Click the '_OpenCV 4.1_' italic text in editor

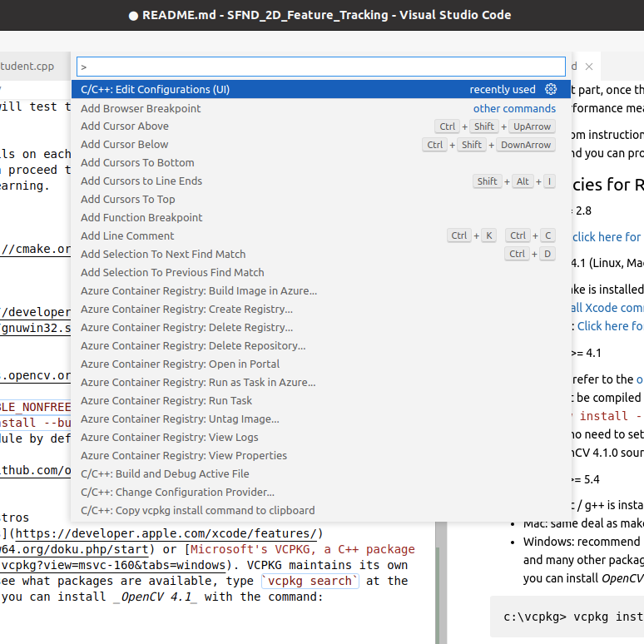[155, 597]
